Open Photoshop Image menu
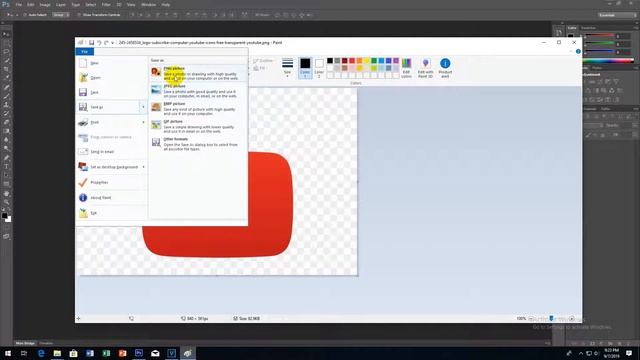The image size is (640, 360). [45, 4]
